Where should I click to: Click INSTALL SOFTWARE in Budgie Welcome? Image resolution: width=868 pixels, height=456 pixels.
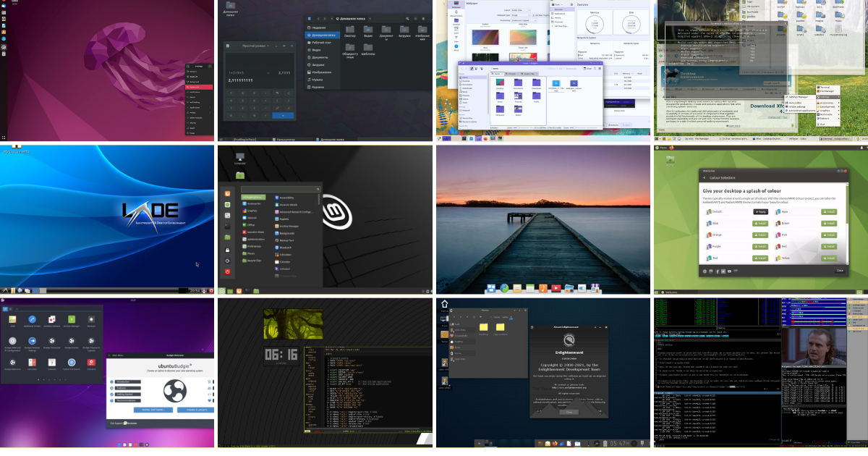click(x=153, y=410)
